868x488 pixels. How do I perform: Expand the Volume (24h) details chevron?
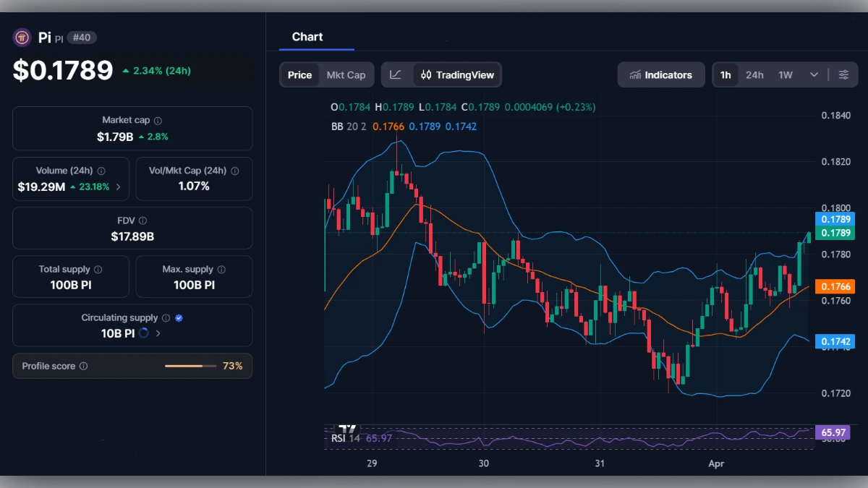[x=117, y=186]
